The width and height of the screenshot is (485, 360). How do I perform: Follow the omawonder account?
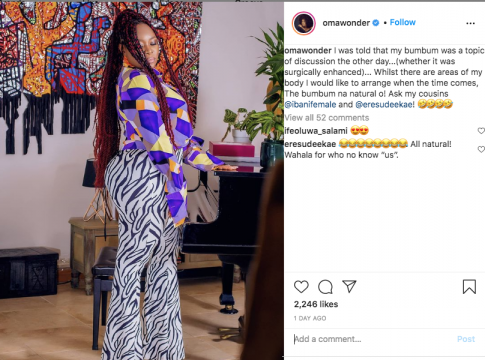[403, 22]
